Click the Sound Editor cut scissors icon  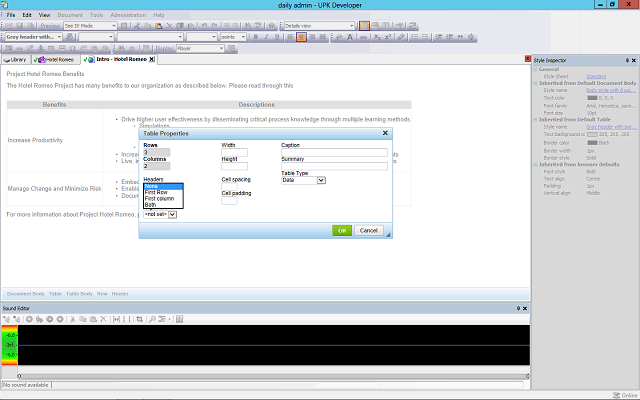click(x=72, y=319)
